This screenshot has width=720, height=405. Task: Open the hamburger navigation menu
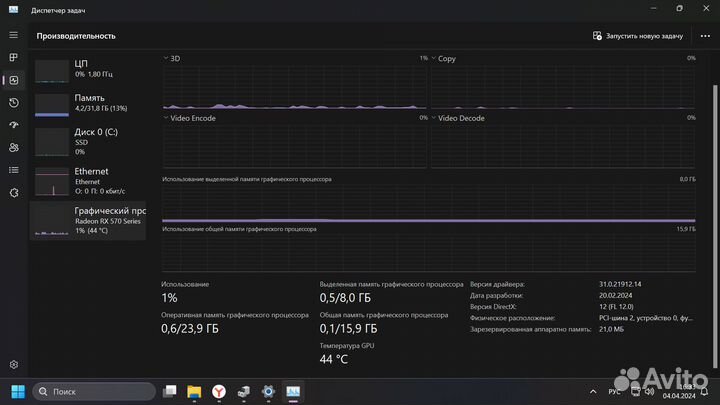(x=14, y=35)
